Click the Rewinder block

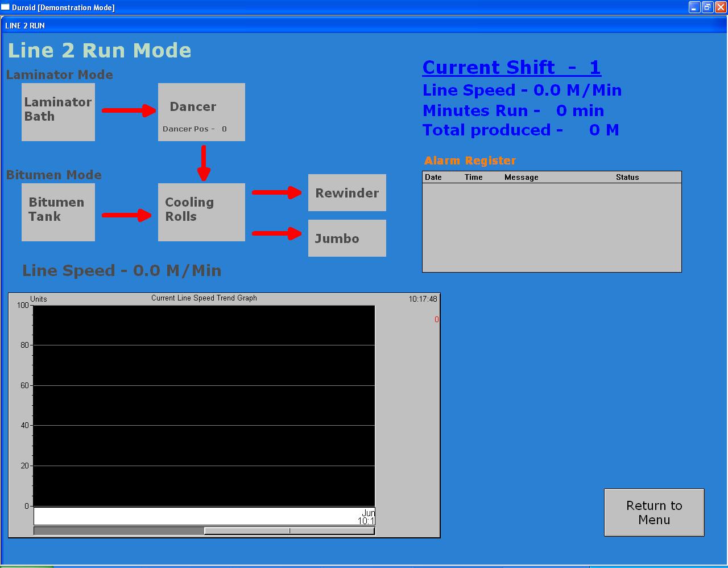pos(347,193)
